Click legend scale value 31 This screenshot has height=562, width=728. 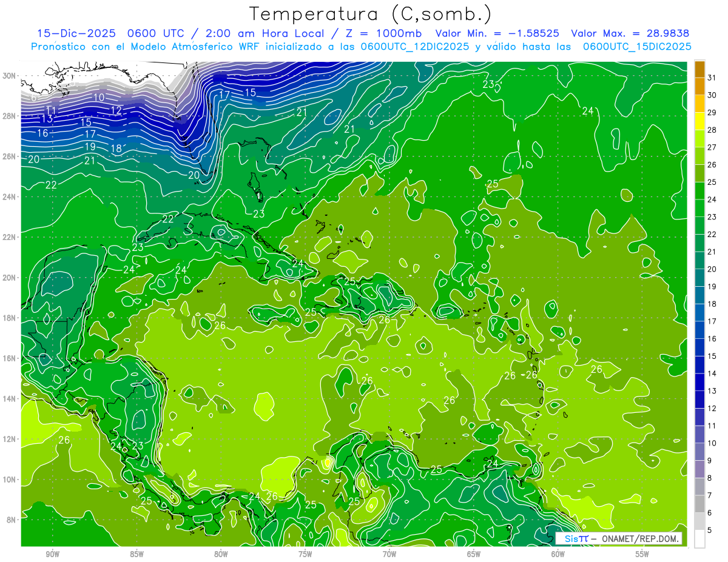click(712, 78)
